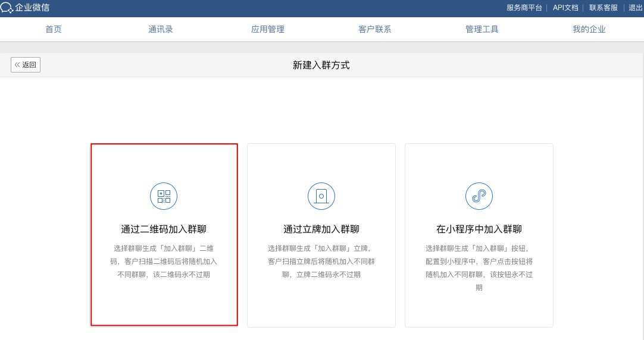Click the 联系客服 link
The height and width of the screenshot is (340, 644).
click(x=604, y=8)
